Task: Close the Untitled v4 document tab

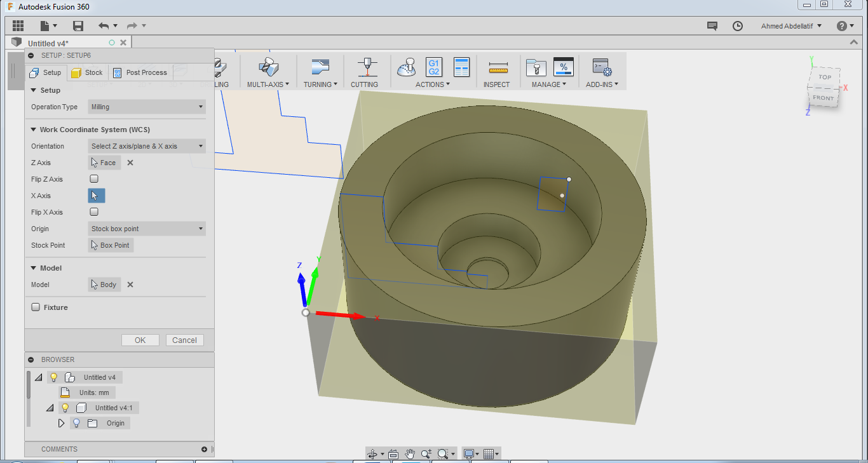Action: tap(123, 43)
